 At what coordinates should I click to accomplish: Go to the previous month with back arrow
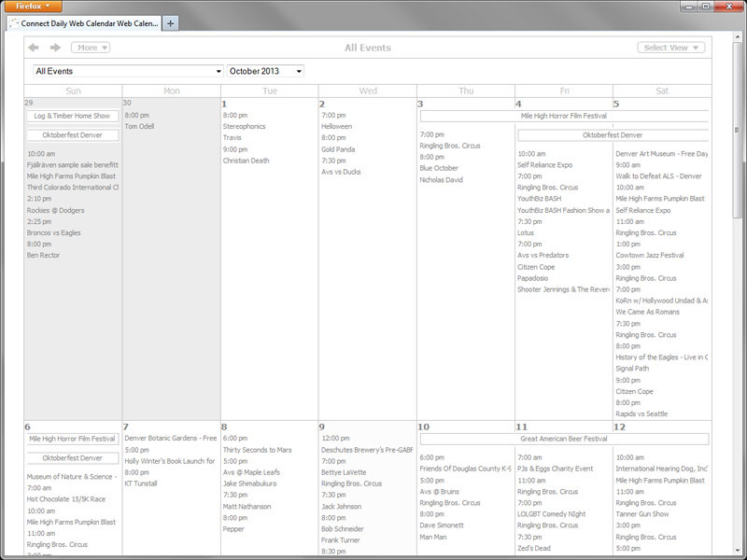pyautogui.click(x=34, y=48)
